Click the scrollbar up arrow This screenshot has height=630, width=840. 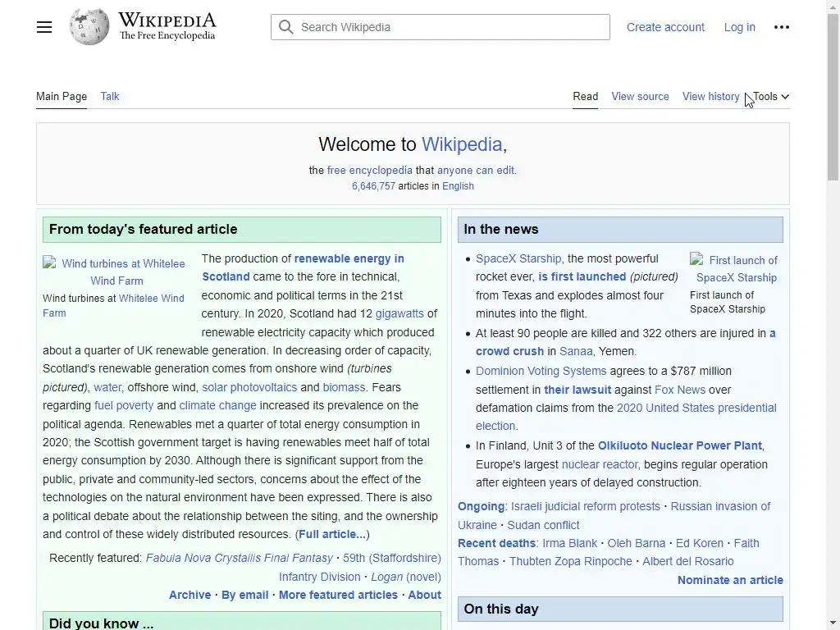(x=833, y=6)
